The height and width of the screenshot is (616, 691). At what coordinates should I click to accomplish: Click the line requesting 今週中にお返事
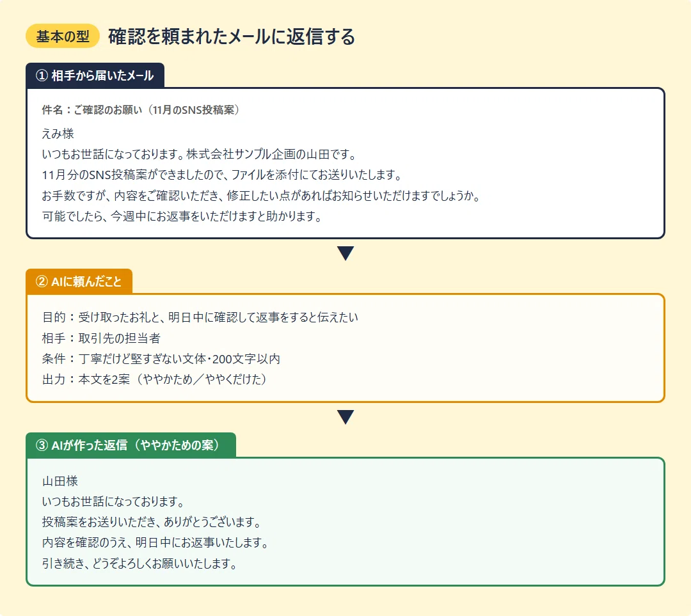tap(182, 216)
